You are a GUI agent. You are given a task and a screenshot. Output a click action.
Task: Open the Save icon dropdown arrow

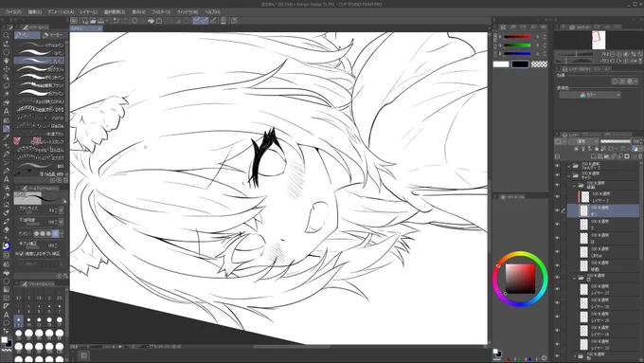(x=107, y=21)
